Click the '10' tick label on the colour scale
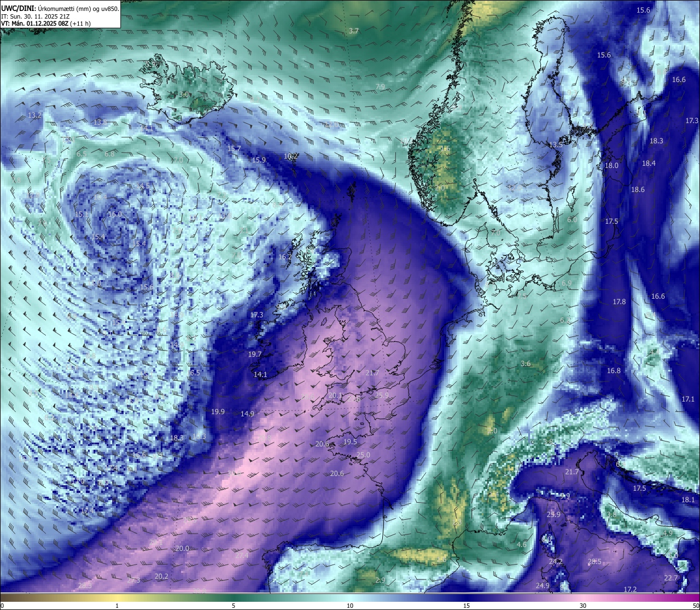This screenshot has height=610, width=700. tap(349, 606)
